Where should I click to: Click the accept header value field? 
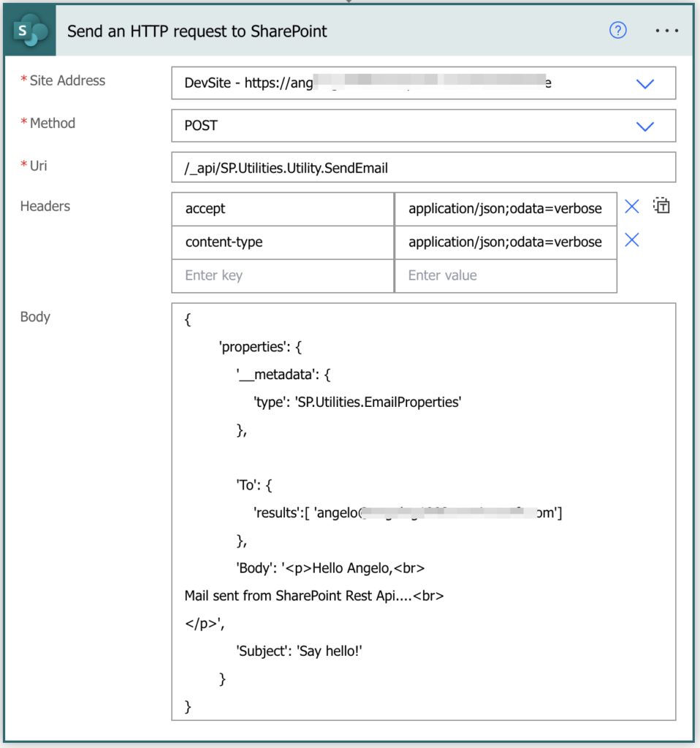coord(506,209)
